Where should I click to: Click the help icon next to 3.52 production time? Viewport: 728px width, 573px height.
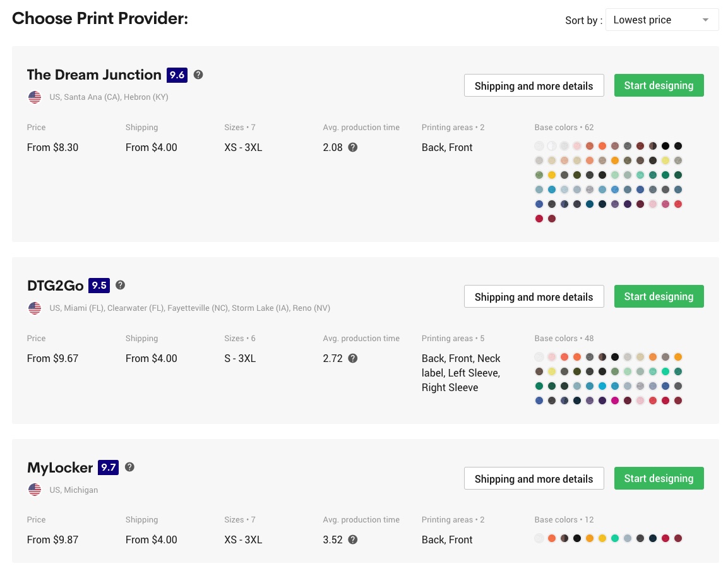[353, 540]
